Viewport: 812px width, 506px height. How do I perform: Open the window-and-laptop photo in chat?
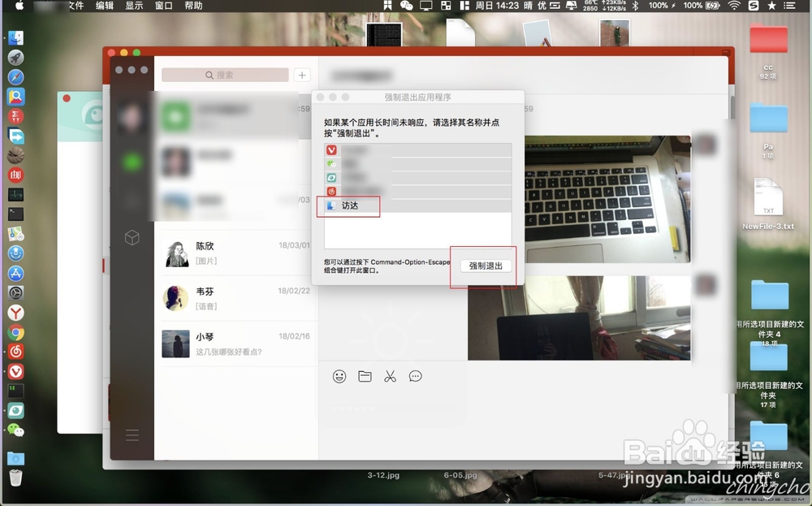click(x=579, y=318)
